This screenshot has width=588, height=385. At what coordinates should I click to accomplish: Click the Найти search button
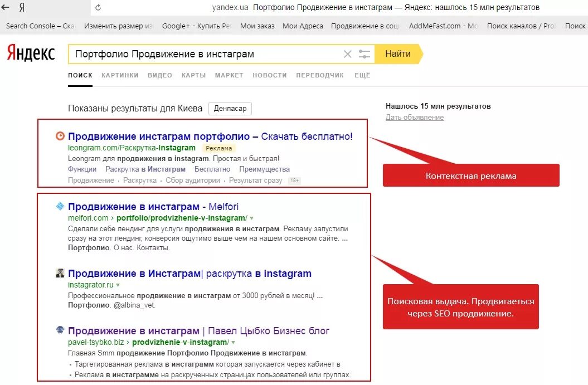(399, 54)
